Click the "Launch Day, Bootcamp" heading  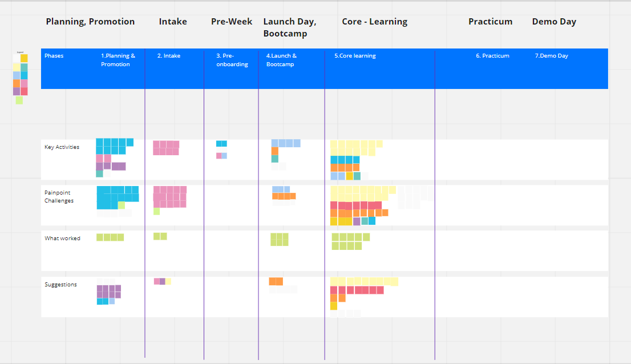point(289,27)
